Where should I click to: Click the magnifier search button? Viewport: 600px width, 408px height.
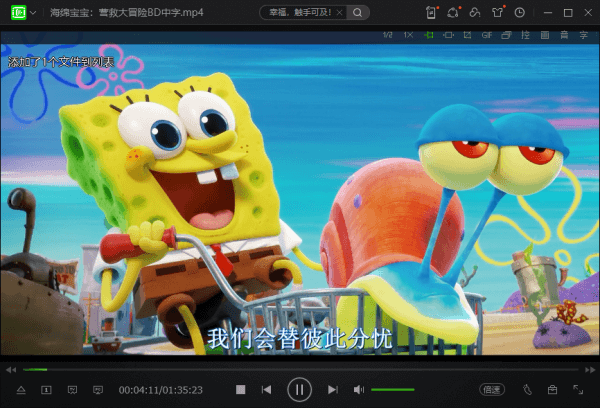click(x=357, y=13)
